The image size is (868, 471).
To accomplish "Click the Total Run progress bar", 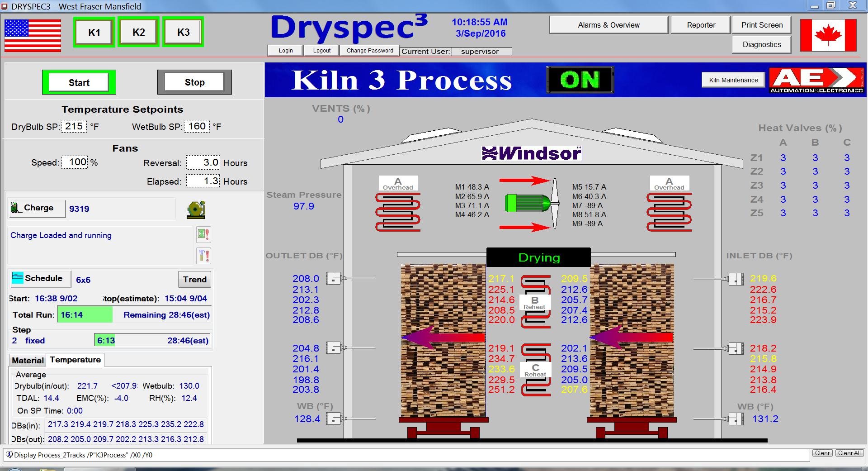I will click(85, 315).
